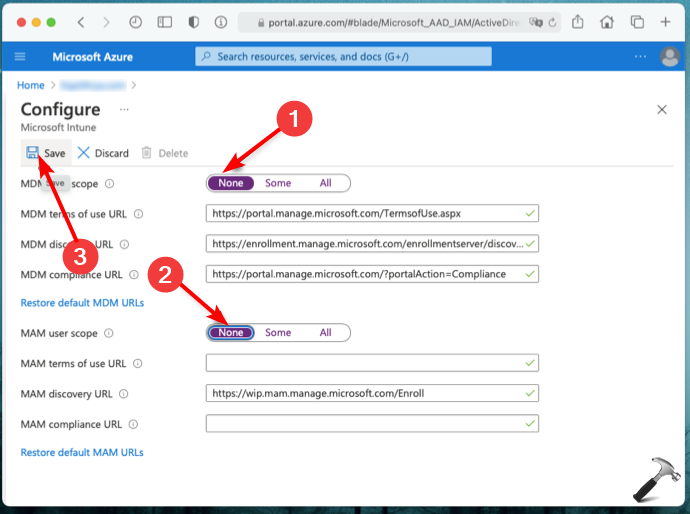Set MAM user scope to None

231,333
